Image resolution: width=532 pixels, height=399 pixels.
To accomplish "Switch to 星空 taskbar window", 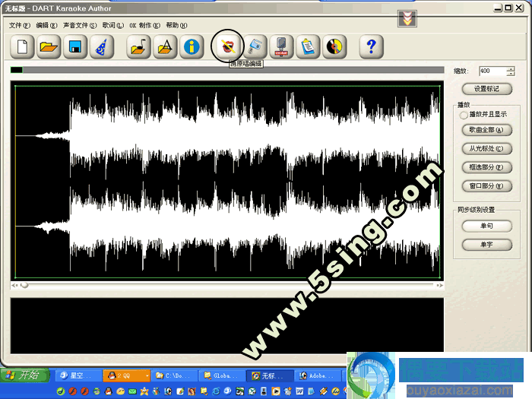I will tap(78, 375).
